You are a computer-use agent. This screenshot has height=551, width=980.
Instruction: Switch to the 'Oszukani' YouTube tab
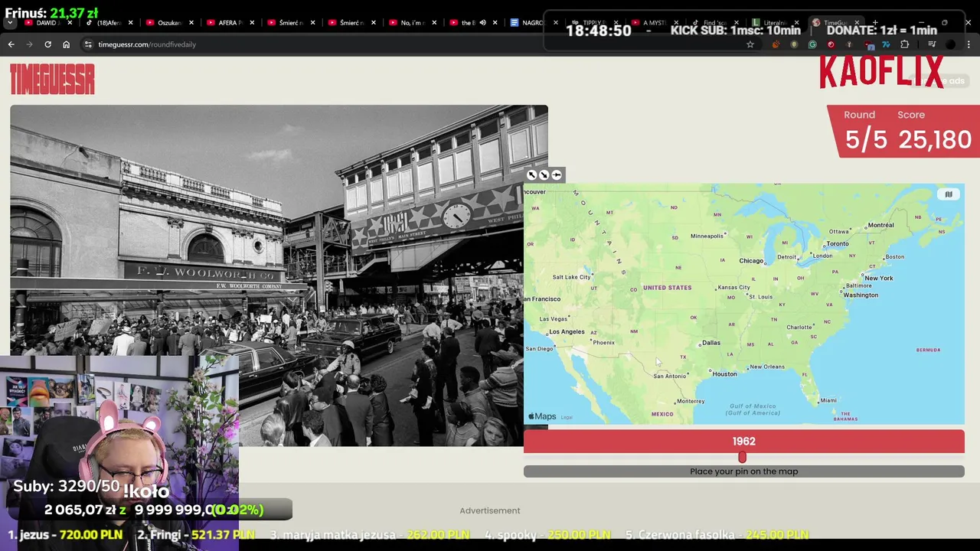[x=166, y=23]
